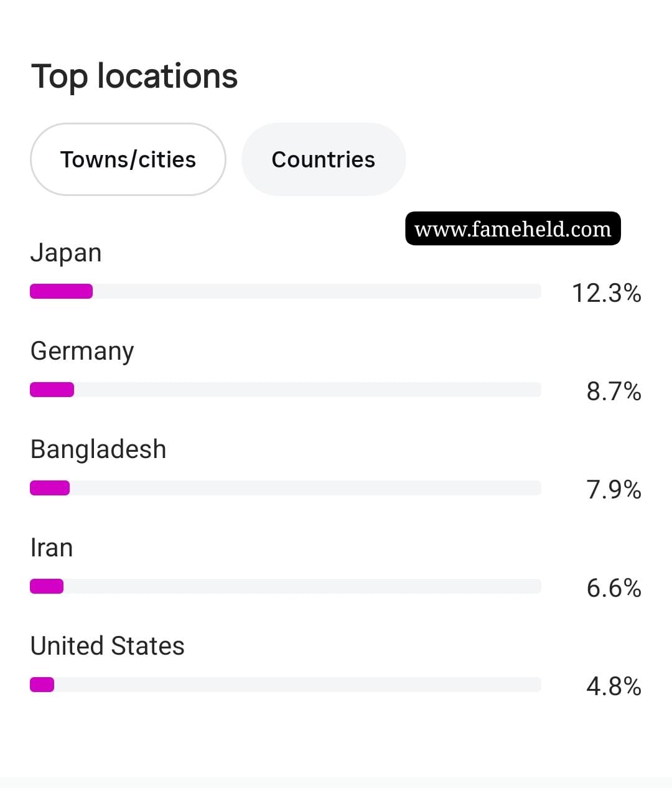Click the 4.8% value for United States

point(614,686)
